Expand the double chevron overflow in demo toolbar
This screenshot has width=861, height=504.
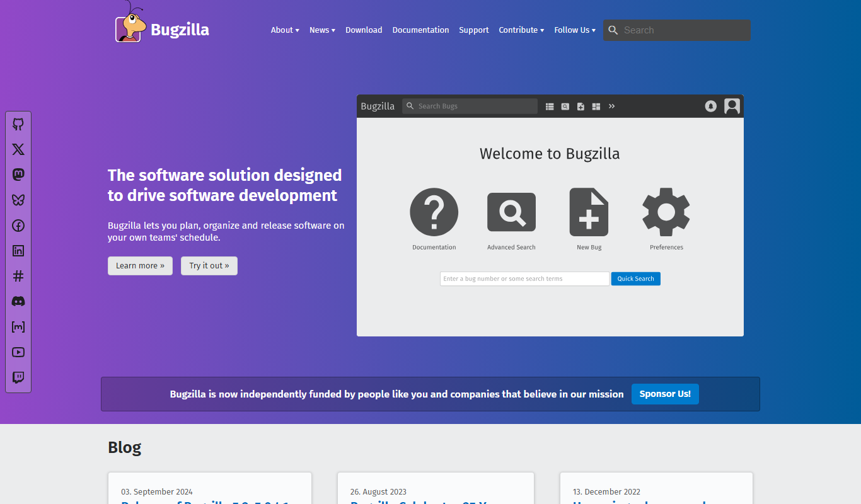click(x=611, y=106)
